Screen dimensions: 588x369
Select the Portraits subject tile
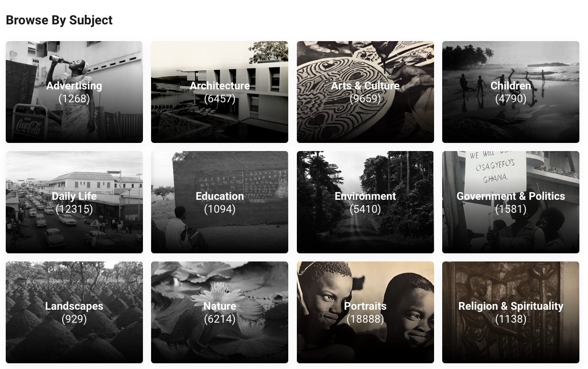[365, 312]
